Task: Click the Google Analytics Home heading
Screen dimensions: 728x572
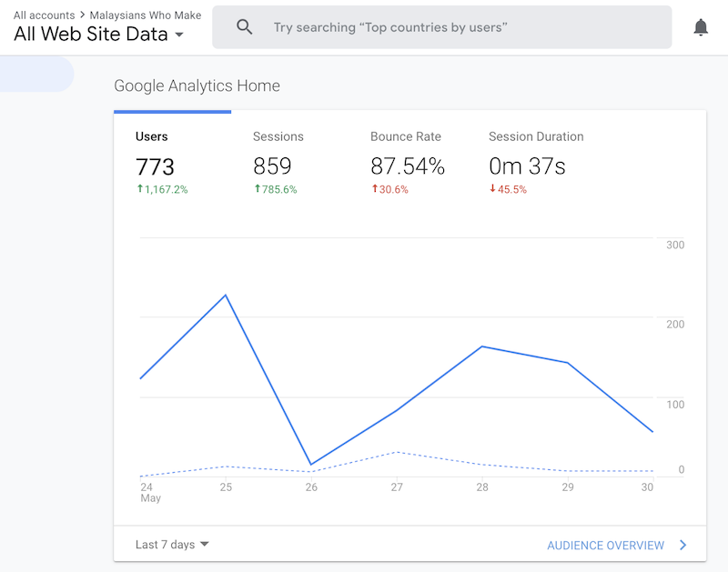Action: click(x=197, y=85)
